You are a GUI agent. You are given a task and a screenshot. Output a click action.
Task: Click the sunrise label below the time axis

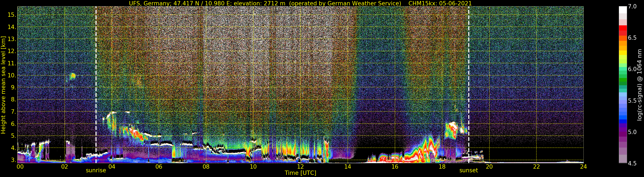pos(96,171)
